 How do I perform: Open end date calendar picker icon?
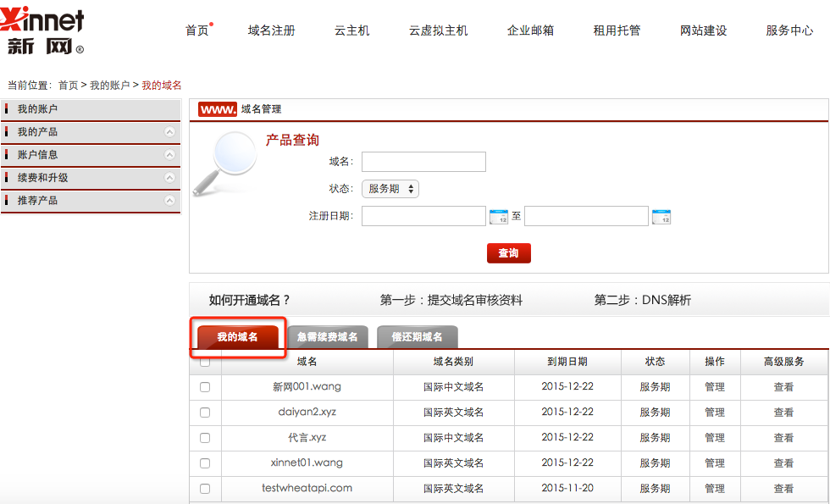661,217
